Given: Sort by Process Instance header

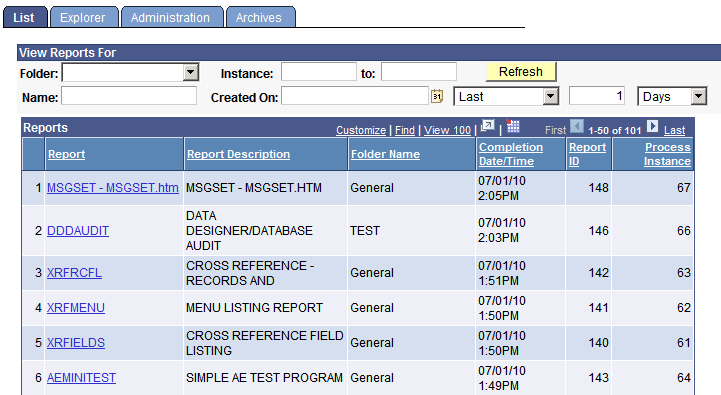Looking at the screenshot, I should tap(667, 154).
